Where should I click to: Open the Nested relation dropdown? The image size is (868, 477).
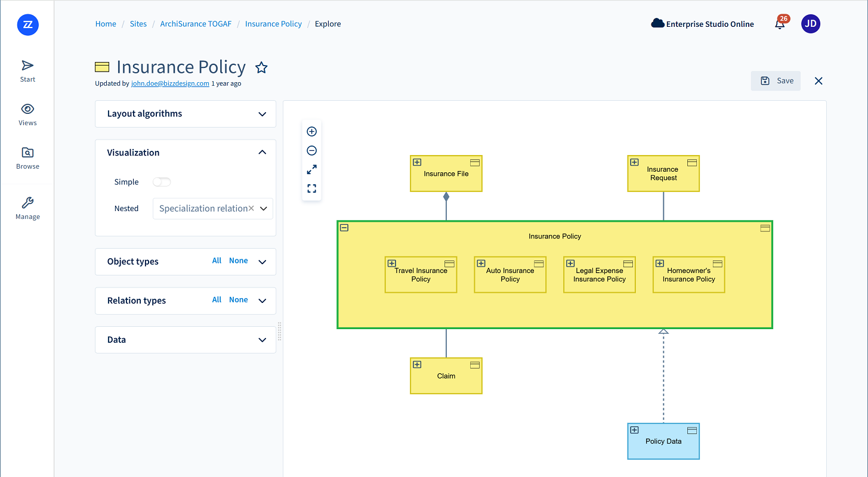[264, 209]
